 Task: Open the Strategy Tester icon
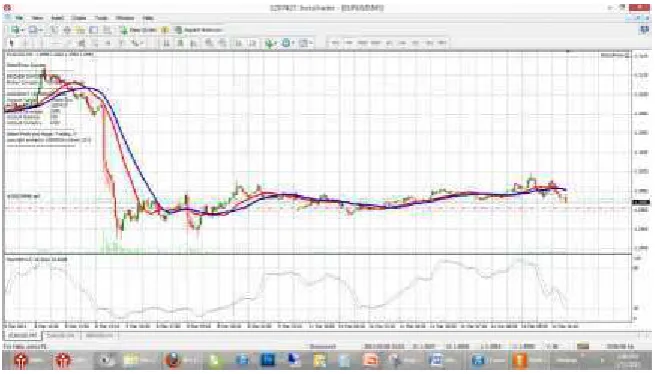(107, 30)
